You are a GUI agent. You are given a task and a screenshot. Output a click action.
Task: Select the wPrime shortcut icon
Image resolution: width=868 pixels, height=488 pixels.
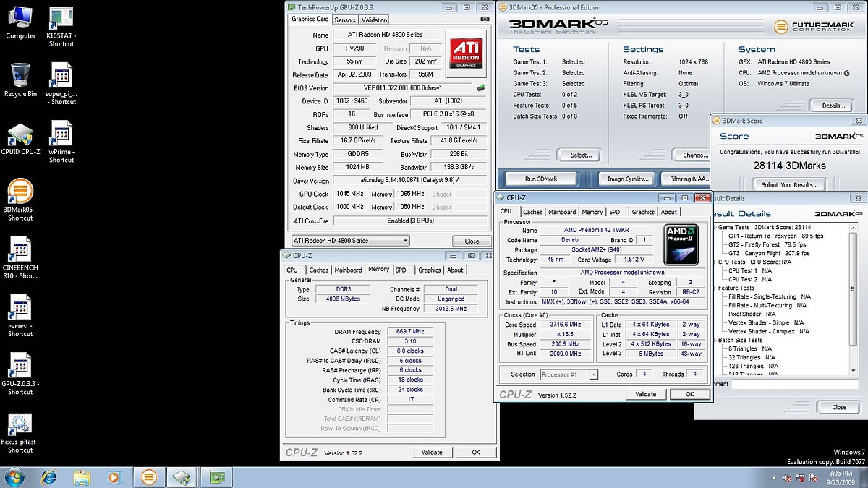coord(61,142)
